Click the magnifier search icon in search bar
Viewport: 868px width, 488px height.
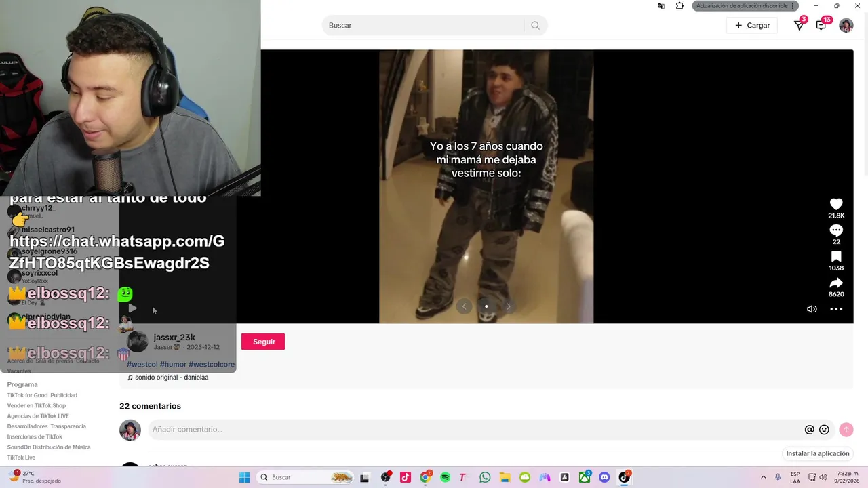coord(535,26)
